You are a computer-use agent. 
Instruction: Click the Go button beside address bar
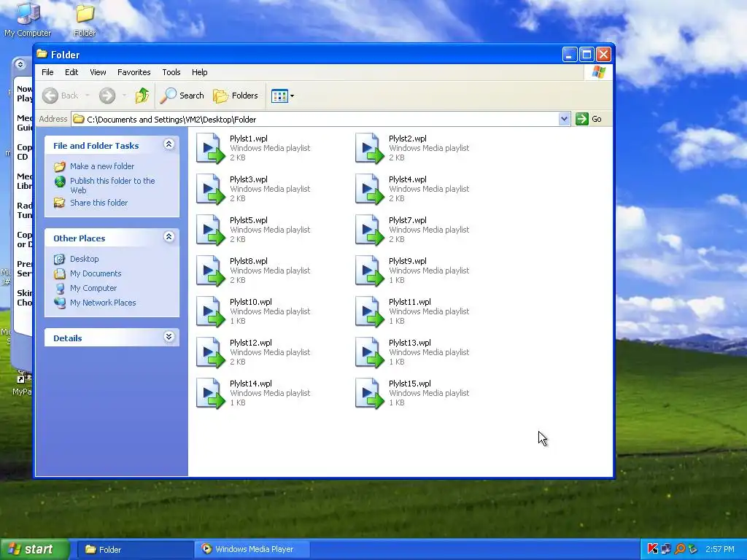(589, 119)
